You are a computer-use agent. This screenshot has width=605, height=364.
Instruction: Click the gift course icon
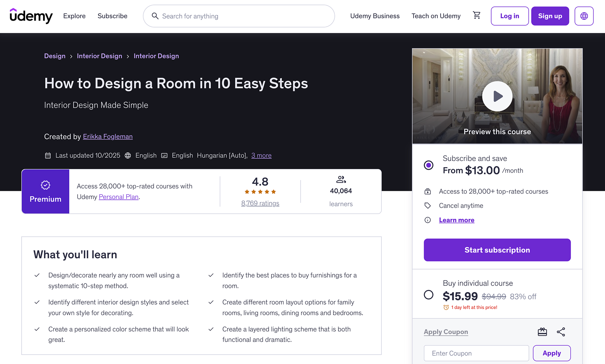542,332
